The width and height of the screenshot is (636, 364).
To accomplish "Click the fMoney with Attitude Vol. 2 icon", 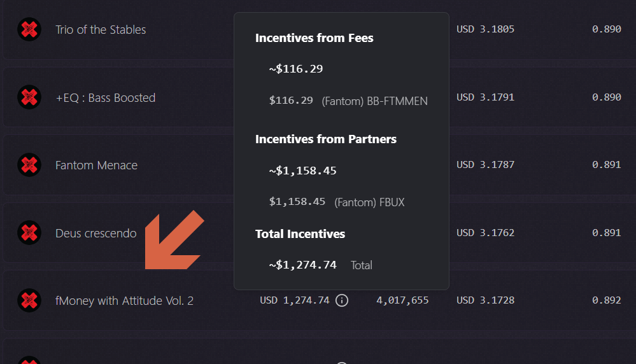I will point(29,300).
